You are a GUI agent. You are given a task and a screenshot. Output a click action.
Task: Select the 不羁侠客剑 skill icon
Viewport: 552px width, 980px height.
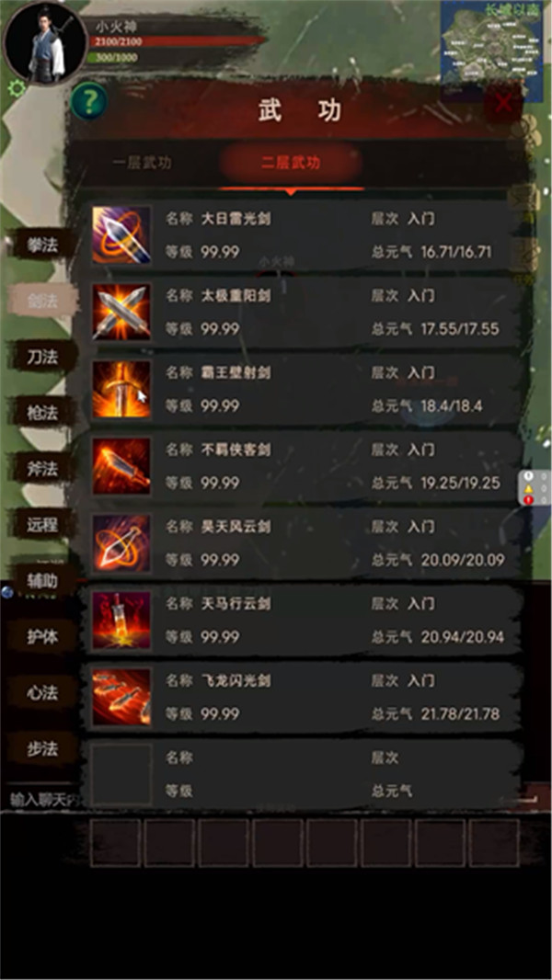click(x=121, y=465)
